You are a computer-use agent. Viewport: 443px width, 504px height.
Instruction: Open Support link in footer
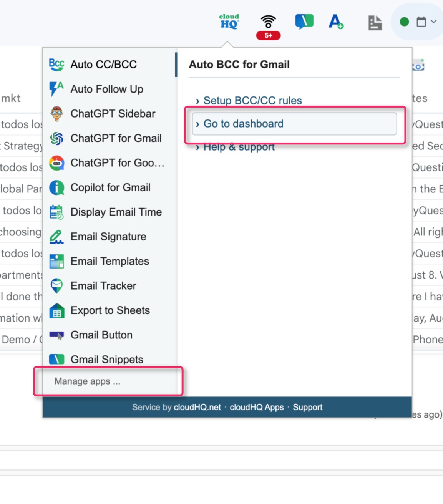[308, 407]
